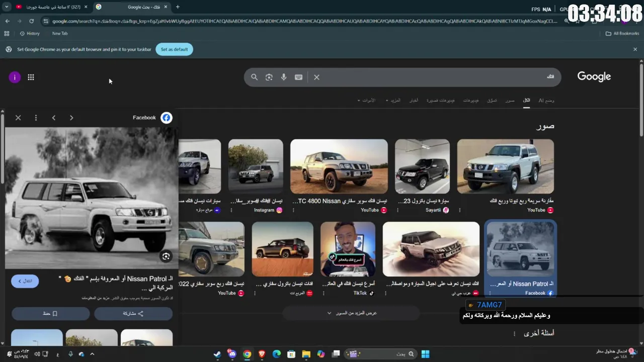Viewport: 644px width, 362px height.
Task: Go back in Chrome navigation
Action: [x=7, y=21]
